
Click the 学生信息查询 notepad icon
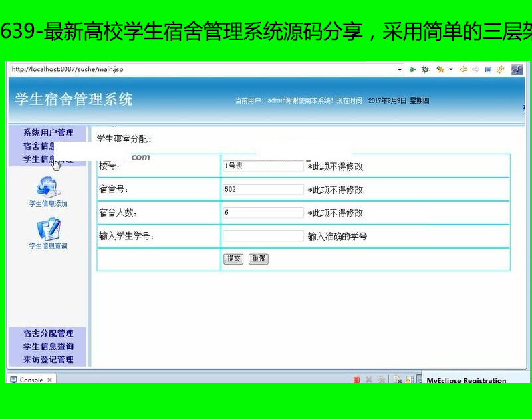coord(49,229)
